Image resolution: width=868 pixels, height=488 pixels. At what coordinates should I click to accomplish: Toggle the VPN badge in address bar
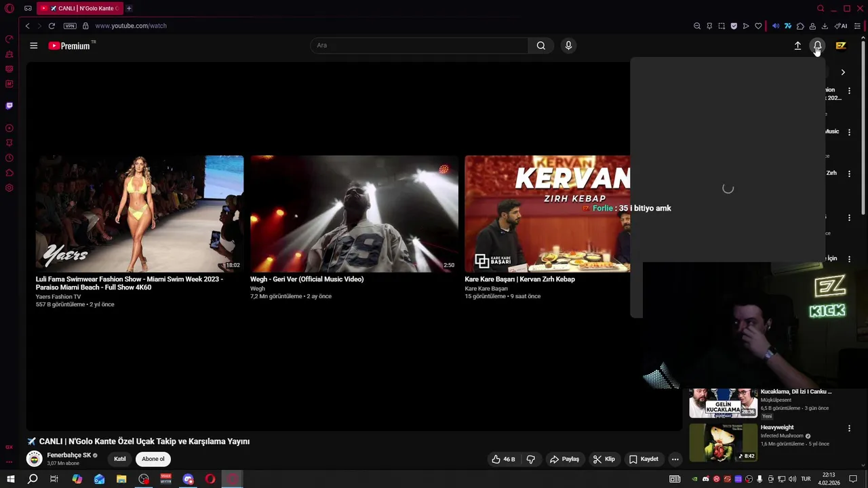pyautogui.click(x=70, y=26)
